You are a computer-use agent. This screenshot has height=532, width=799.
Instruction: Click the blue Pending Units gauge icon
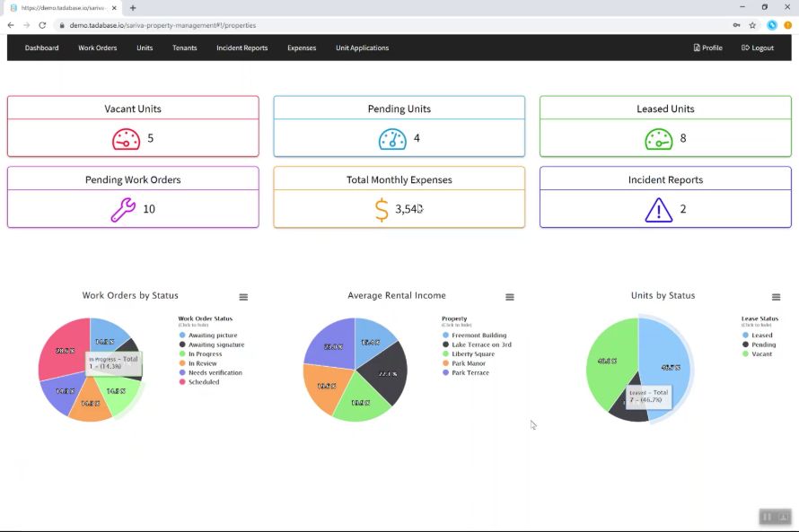coord(392,139)
